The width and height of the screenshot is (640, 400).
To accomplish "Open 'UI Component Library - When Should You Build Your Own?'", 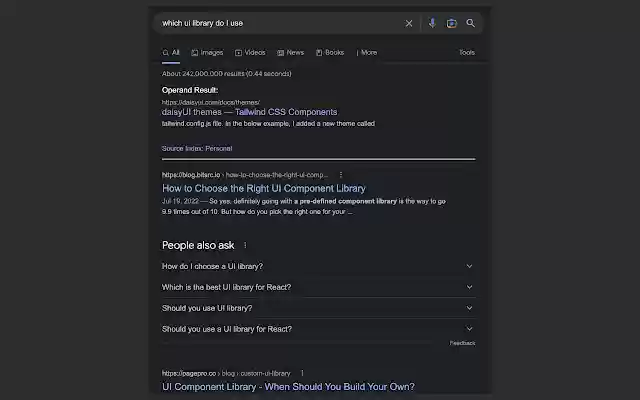I will click(x=288, y=387).
